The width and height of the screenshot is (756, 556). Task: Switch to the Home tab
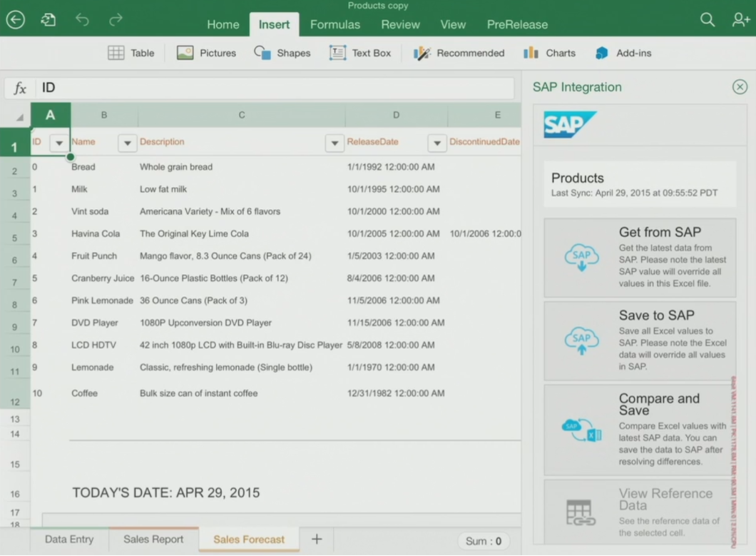point(223,24)
